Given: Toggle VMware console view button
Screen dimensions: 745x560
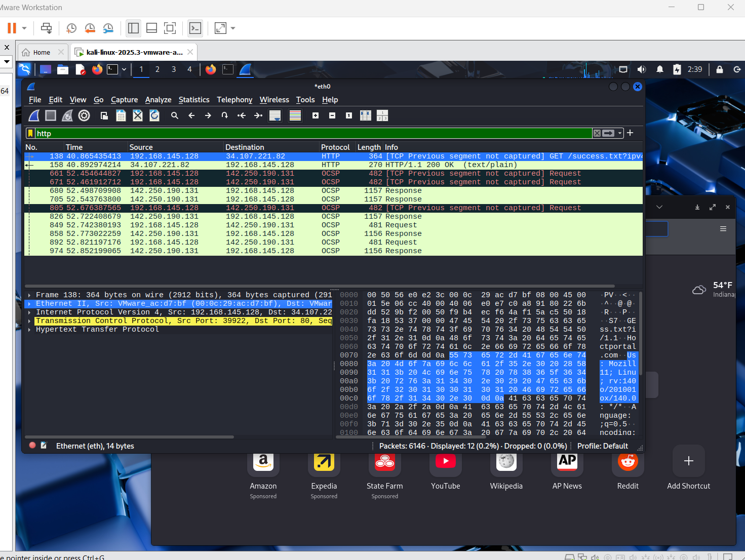Looking at the screenshot, I should click(x=195, y=28).
